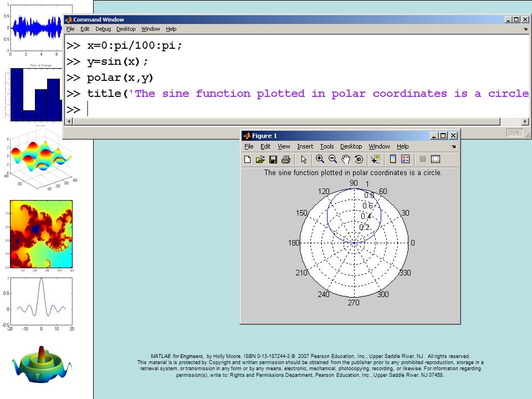Select the Rotate 3D tool
Viewport: 532px width, 399px height.
359,159
